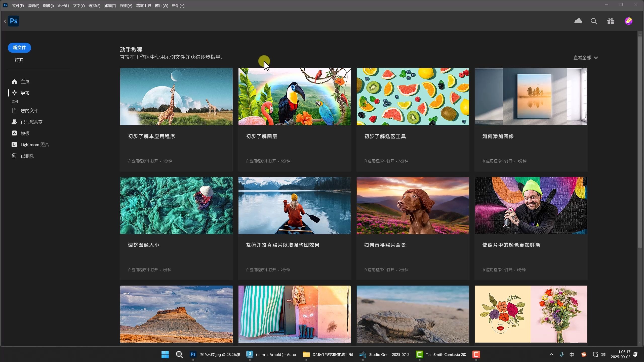The image size is (644, 362).
Task: Click the Photoshop Ps home logo
Action: (x=14, y=21)
